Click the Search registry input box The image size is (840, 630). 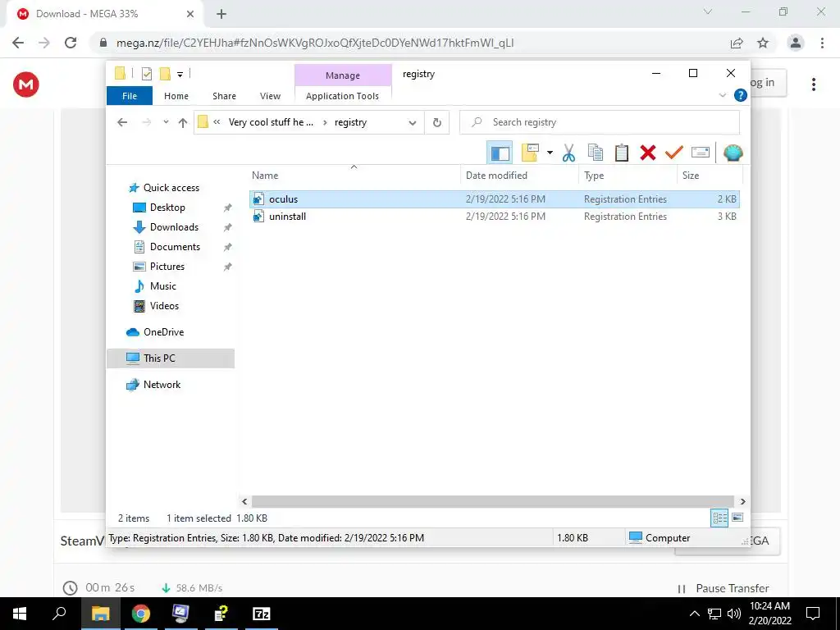[x=600, y=122]
